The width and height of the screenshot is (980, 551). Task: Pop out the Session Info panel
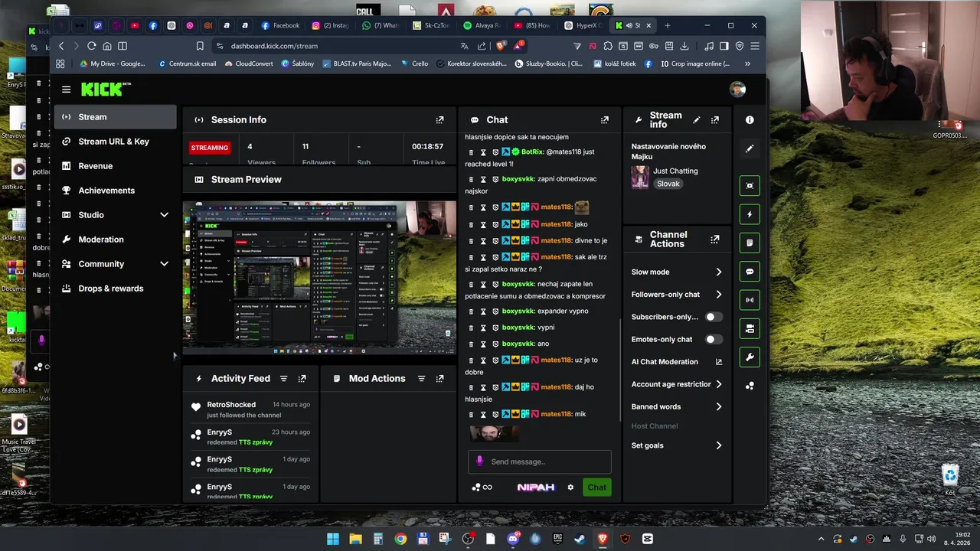(x=439, y=120)
